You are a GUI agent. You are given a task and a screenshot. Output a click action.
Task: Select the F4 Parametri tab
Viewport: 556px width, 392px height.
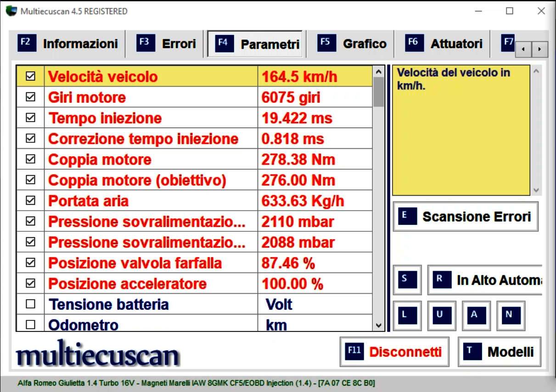click(x=255, y=44)
